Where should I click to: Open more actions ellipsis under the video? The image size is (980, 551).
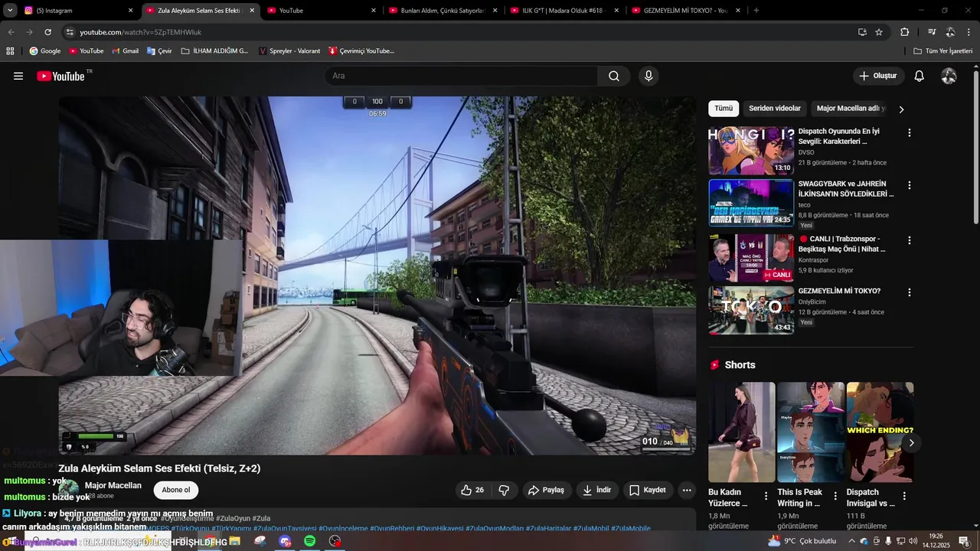tap(687, 490)
